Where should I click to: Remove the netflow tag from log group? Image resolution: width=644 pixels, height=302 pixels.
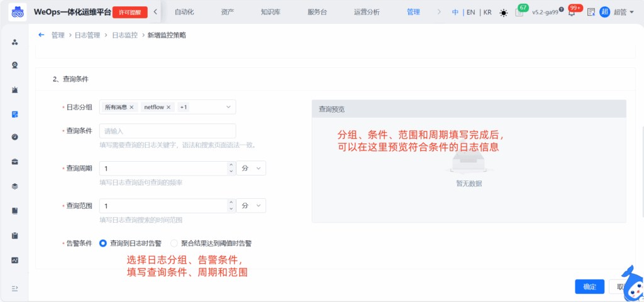pyautogui.click(x=169, y=108)
